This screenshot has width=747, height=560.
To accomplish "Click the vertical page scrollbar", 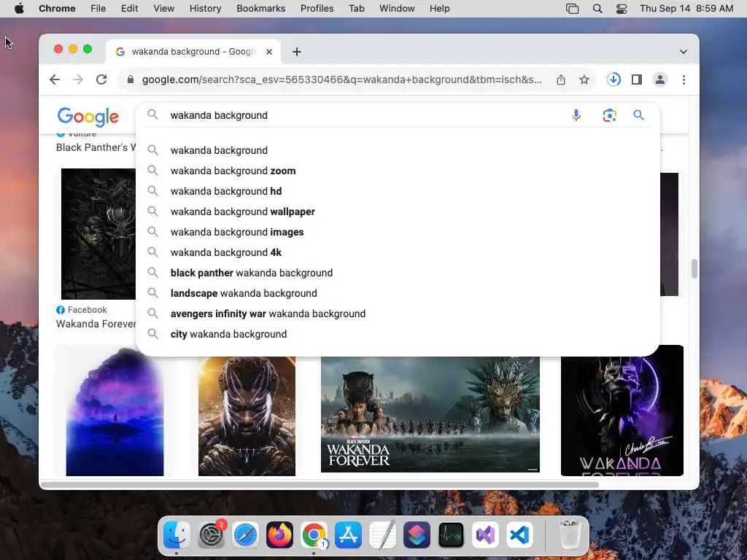I will (694, 268).
